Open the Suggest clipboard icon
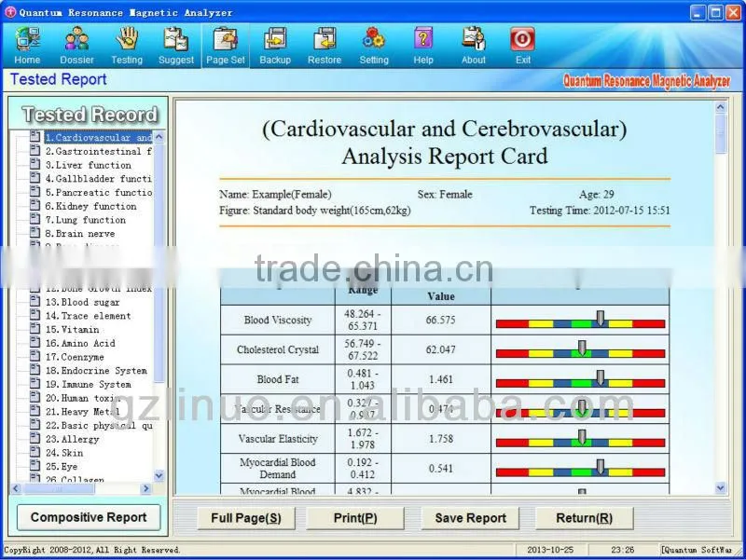 point(176,46)
